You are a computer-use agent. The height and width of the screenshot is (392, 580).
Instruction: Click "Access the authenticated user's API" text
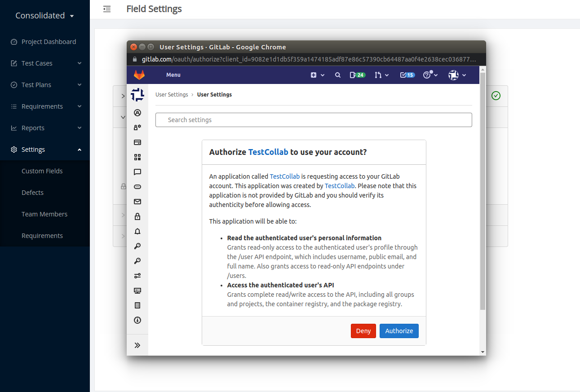[x=280, y=285]
